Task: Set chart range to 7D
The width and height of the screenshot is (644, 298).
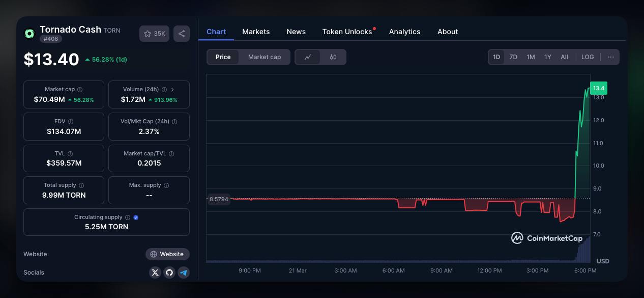Action: pyautogui.click(x=513, y=57)
